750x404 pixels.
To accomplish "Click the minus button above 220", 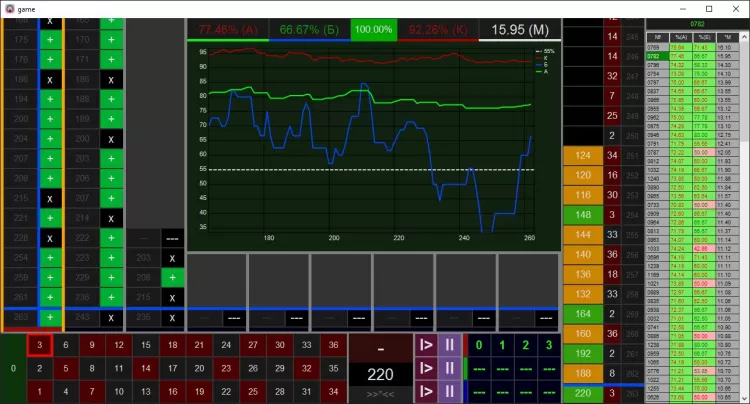I will tap(379, 346).
